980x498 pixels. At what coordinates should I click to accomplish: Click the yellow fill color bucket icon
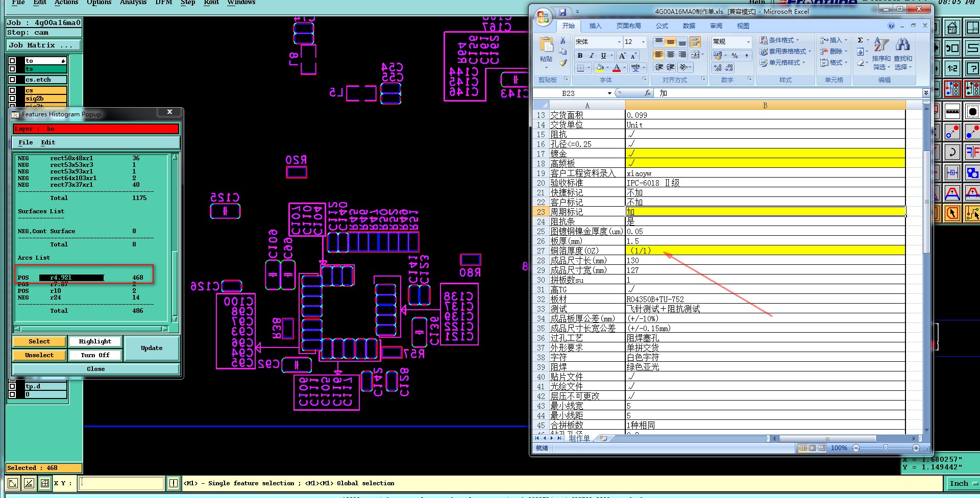point(600,68)
